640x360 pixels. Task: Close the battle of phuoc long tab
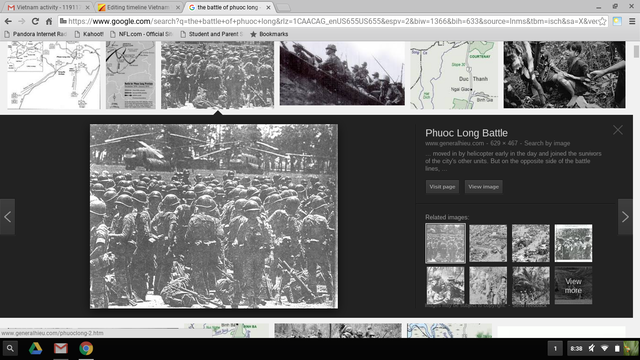(x=268, y=7)
